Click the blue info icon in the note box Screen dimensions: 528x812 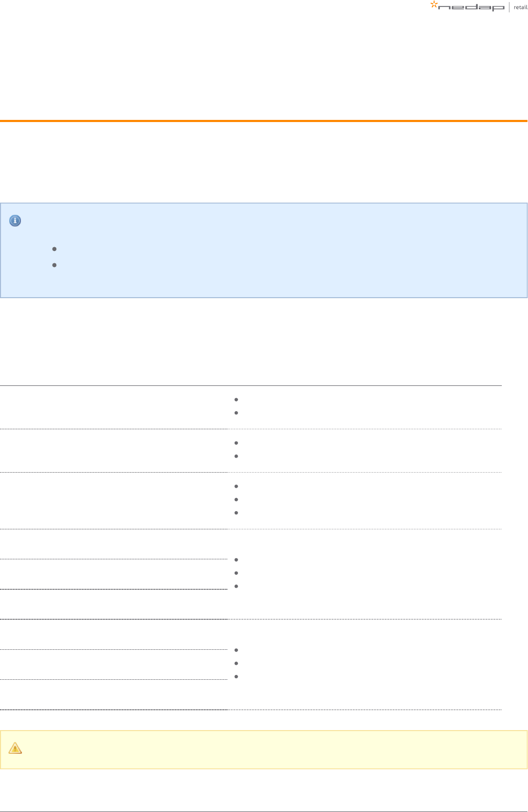pyautogui.click(x=16, y=221)
